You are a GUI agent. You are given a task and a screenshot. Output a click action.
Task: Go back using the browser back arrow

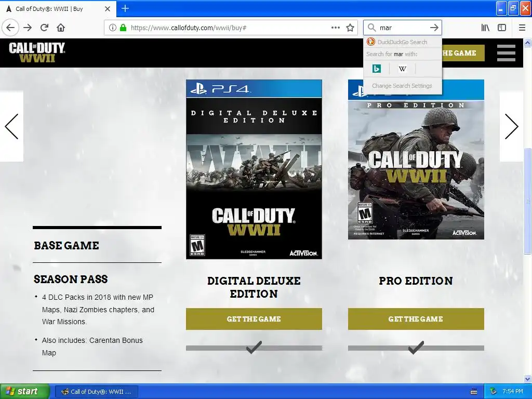point(10,28)
